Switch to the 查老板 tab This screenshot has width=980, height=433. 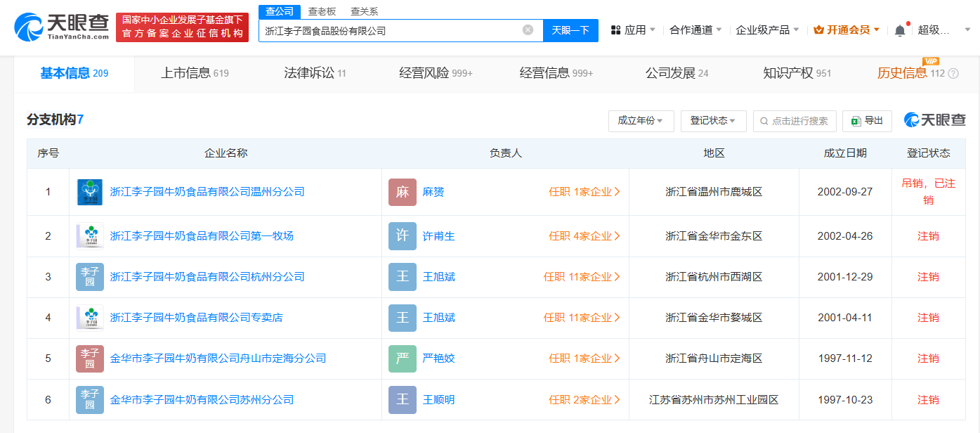coord(322,11)
